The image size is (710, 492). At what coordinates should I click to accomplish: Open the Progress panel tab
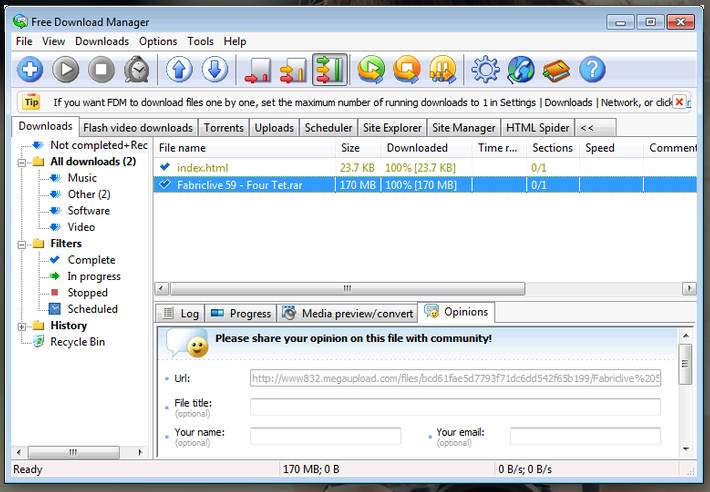[x=241, y=313]
